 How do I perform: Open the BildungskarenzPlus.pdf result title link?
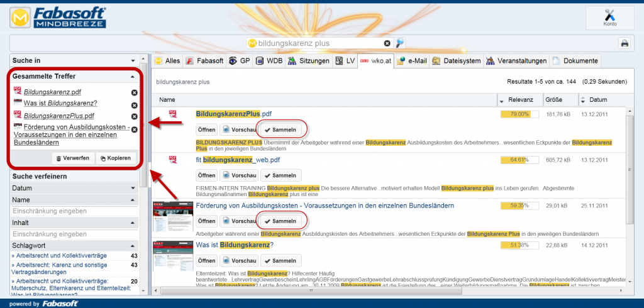[x=234, y=114]
